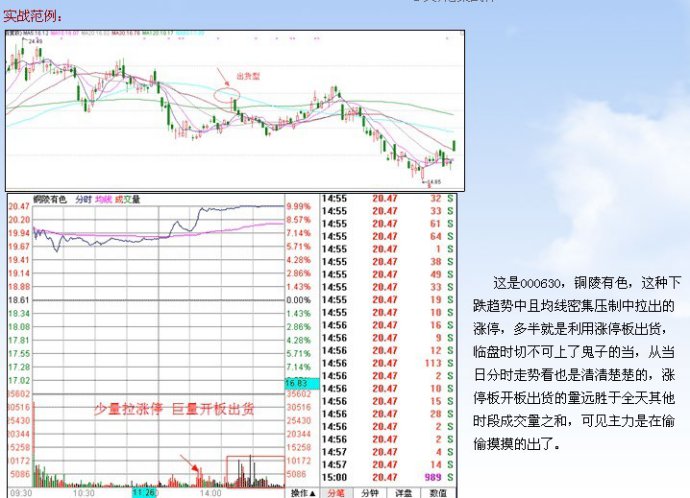Click the 9.99% percentage axis label
The width and height of the screenshot is (690, 498).
pos(299,206)
